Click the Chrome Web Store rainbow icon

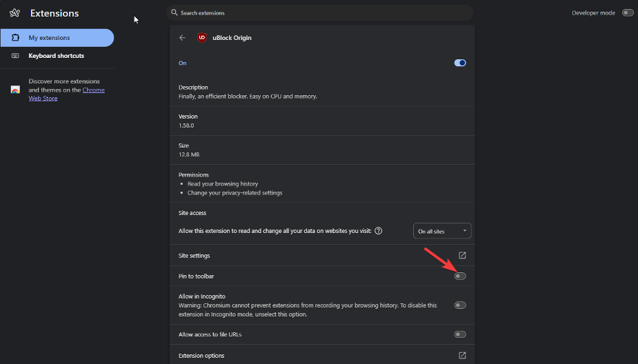click(15, 90)
